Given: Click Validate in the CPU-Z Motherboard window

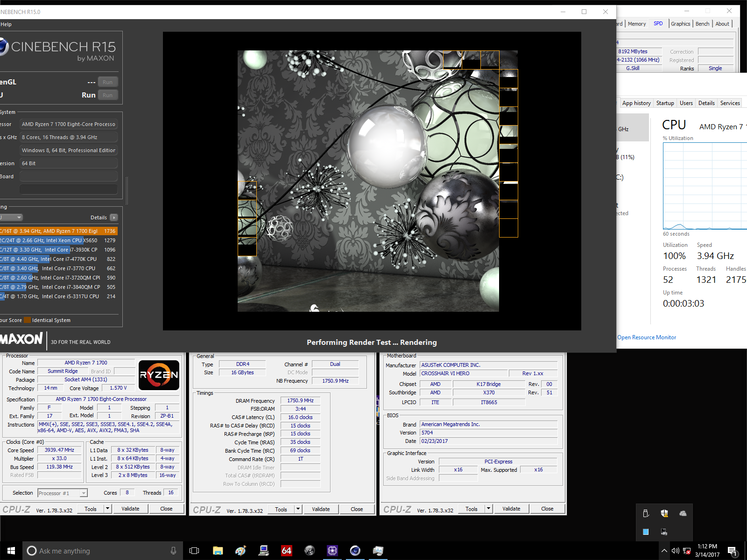Looking at the screenshot, I should pos(511,509).
